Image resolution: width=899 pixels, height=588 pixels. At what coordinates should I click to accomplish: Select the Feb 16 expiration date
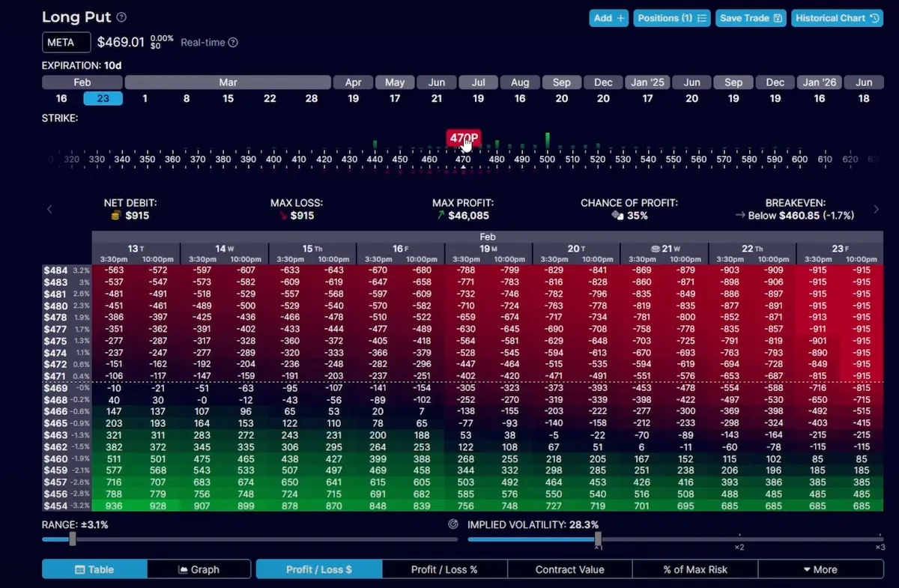61,98
